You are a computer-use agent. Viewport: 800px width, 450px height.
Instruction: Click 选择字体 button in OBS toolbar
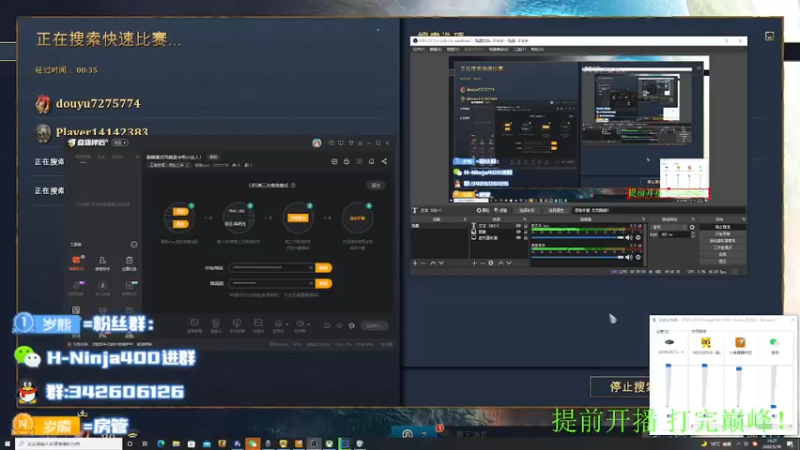click(x=527, y=210)
